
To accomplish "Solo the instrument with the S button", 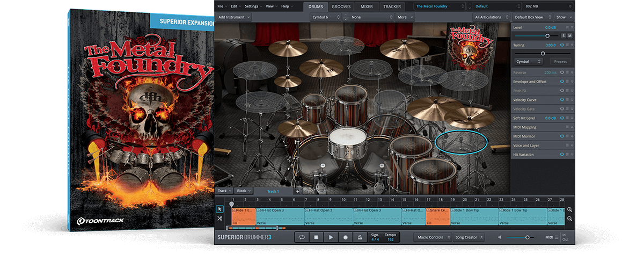I will [x=563, y=35].
